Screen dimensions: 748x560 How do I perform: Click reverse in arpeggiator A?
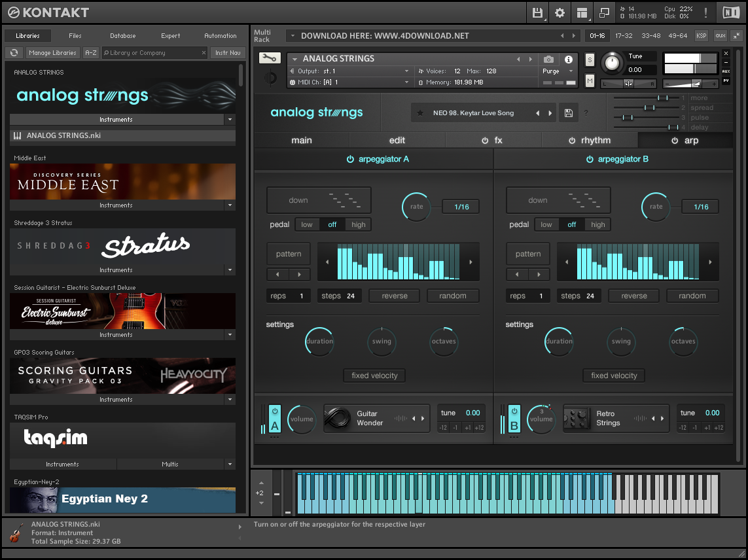395,296
